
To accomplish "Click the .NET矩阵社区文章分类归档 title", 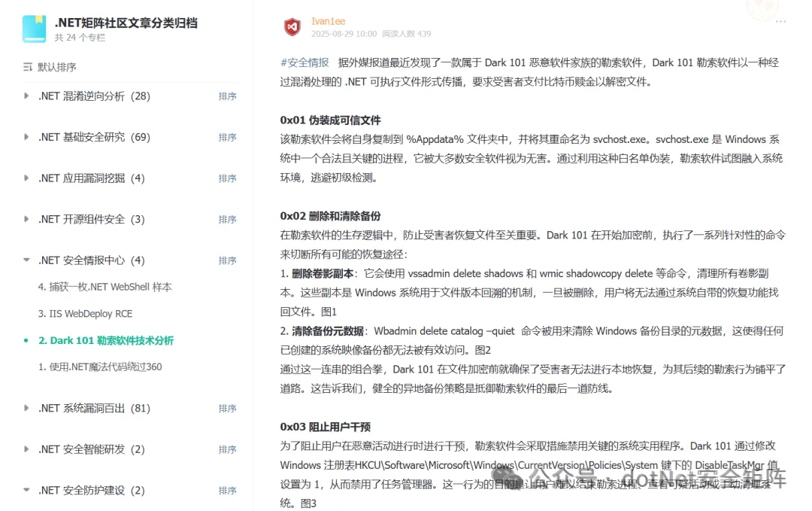I will 126,23.
